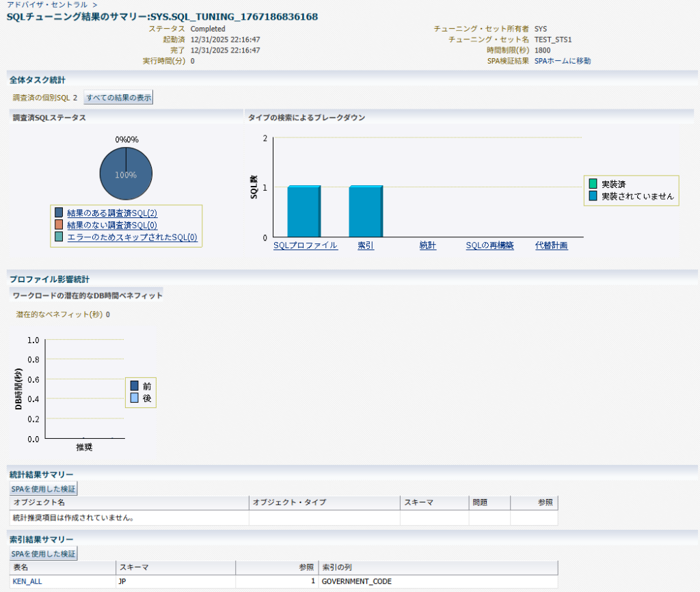This screenshot has height=592, width=700.
Task: Click the blue pie chart slice
Action: click(x=126, y=175)
